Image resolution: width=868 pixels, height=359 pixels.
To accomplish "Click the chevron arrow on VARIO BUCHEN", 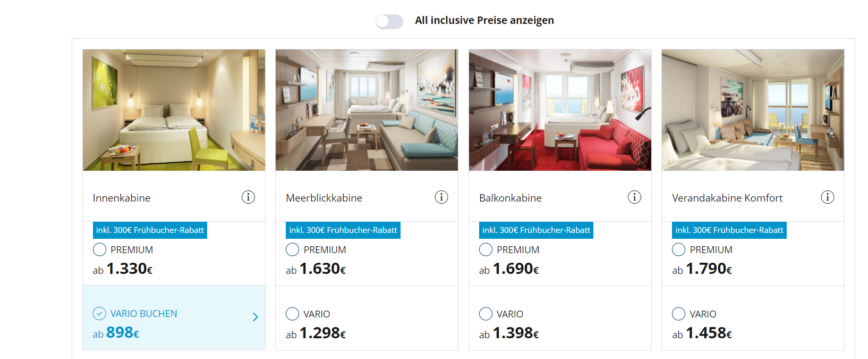I will tap(256, 317).
